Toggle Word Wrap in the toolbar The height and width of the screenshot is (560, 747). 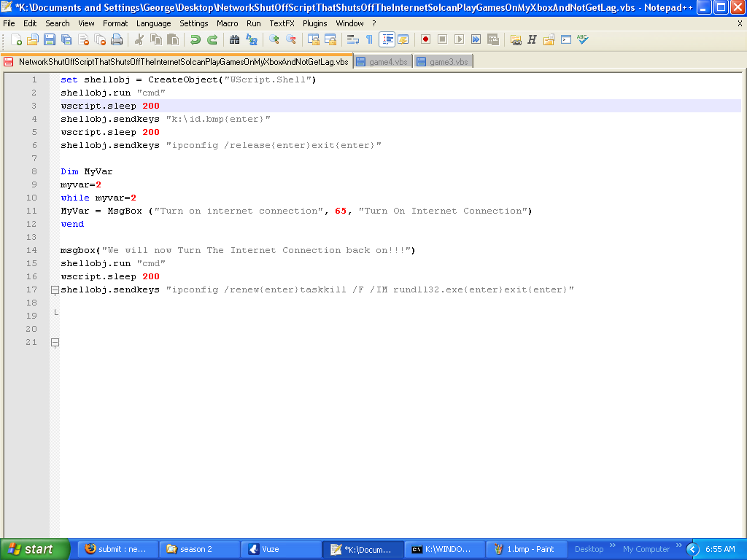[352, 39]
